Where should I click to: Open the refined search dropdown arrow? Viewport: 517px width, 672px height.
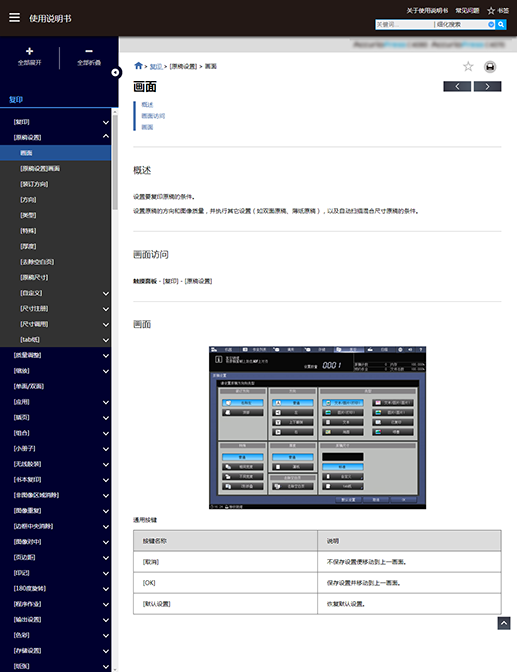pos(491,24)
